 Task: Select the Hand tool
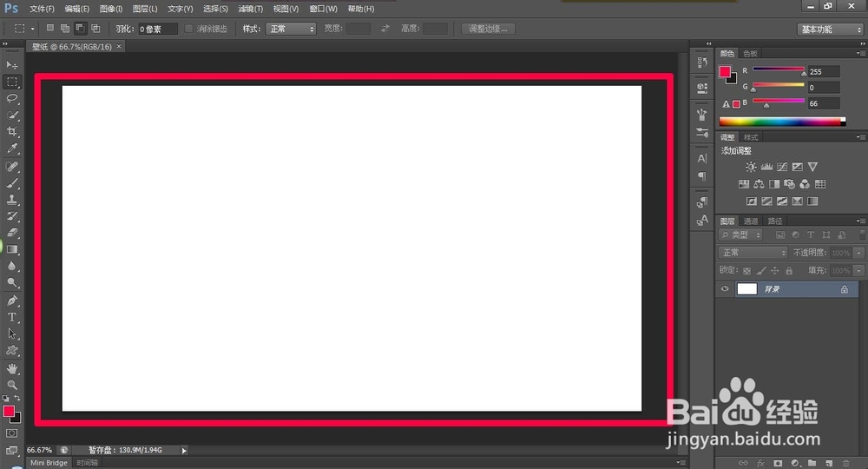pos(11,369)
